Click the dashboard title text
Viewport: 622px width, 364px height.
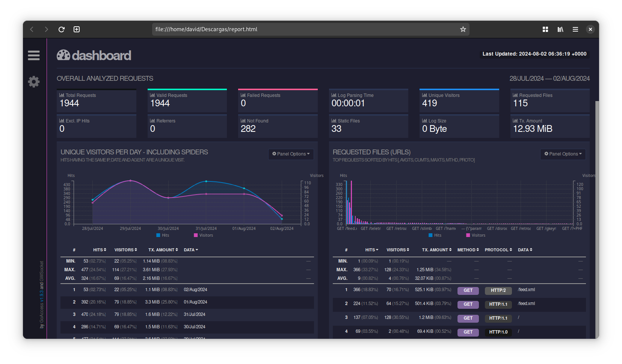(x=101, y=56)
